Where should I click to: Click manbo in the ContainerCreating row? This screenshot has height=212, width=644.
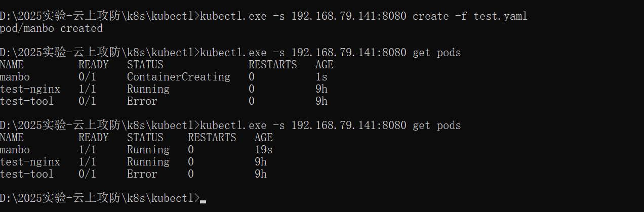pyautogui.click(x=15, y=77)
